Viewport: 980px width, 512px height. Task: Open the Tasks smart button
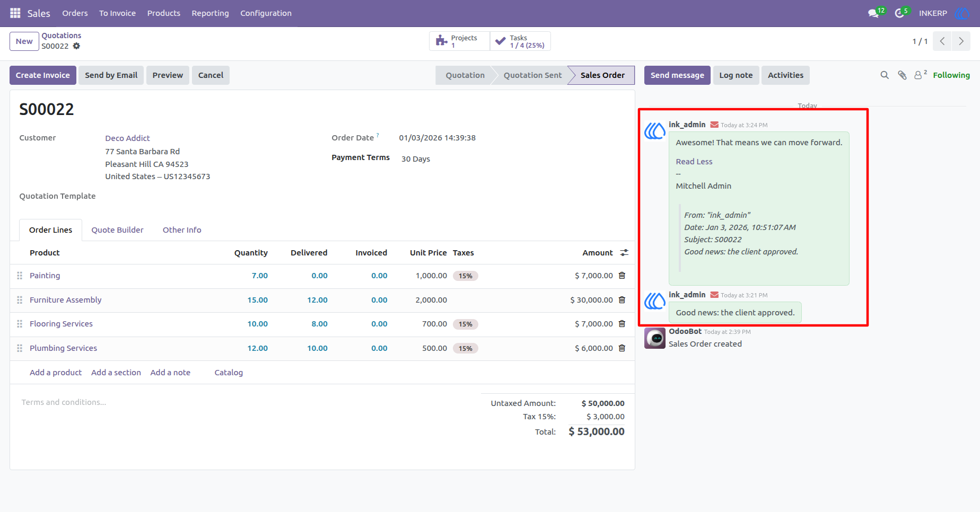520,41
